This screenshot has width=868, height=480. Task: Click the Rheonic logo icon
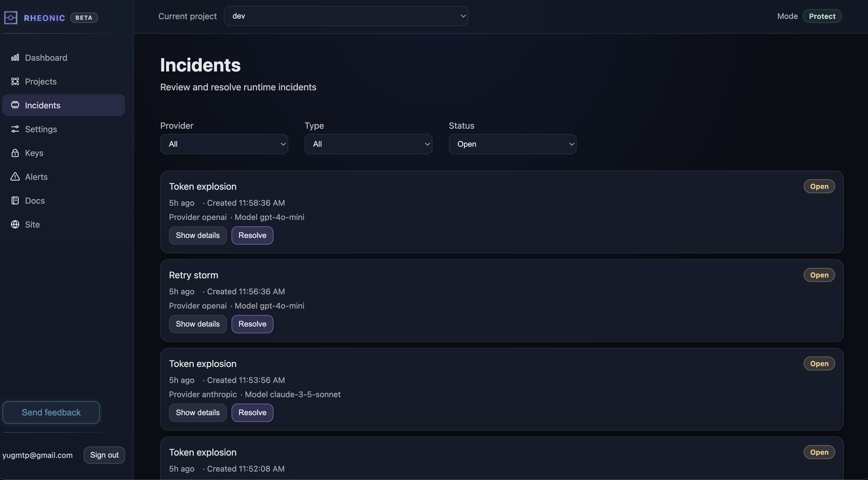[x=10, y=17]
